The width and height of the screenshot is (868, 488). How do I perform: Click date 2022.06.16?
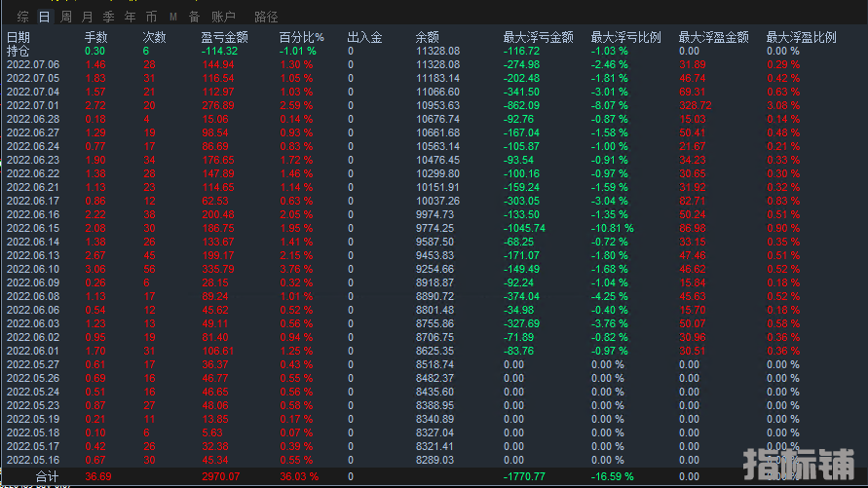pos(33,214)
